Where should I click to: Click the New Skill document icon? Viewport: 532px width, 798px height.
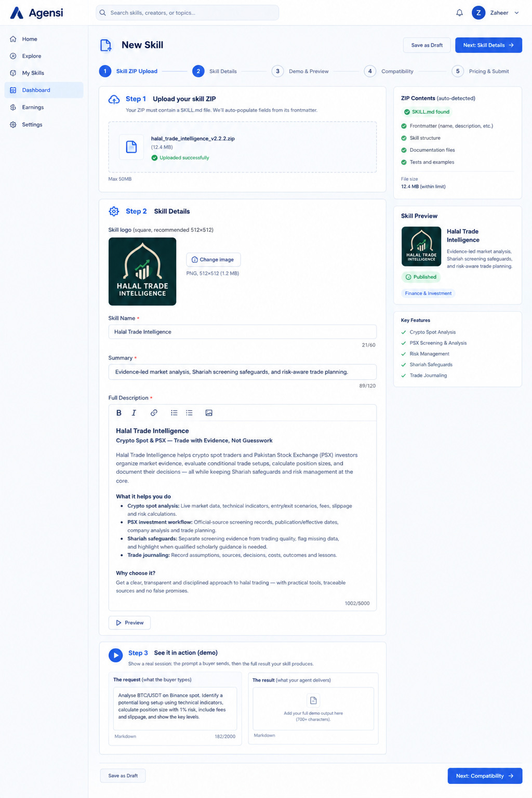[x=105, y=45]
